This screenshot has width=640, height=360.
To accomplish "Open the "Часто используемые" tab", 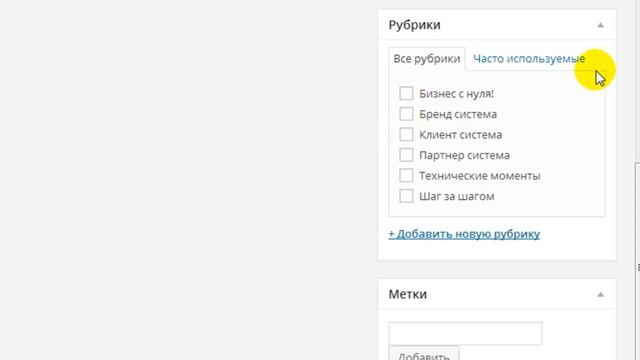I will (529, 59).
